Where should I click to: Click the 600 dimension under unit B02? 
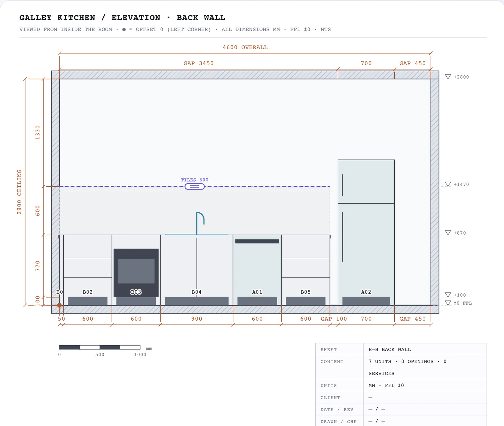tap(88, 319)
